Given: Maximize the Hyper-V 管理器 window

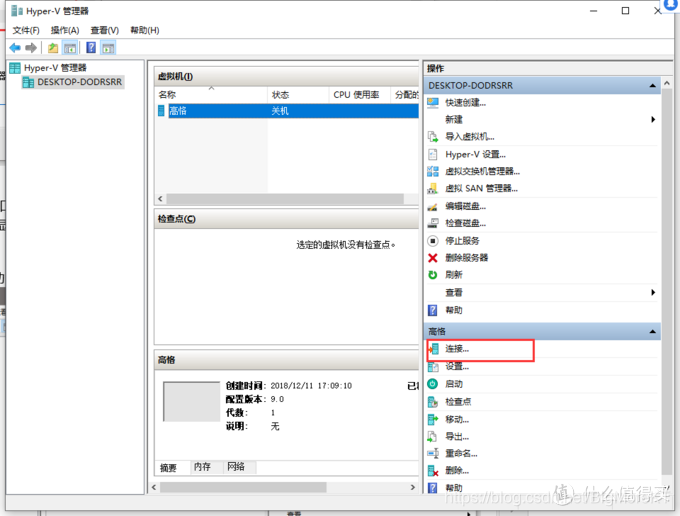Looking at the screenshot, I should (625, 11).
